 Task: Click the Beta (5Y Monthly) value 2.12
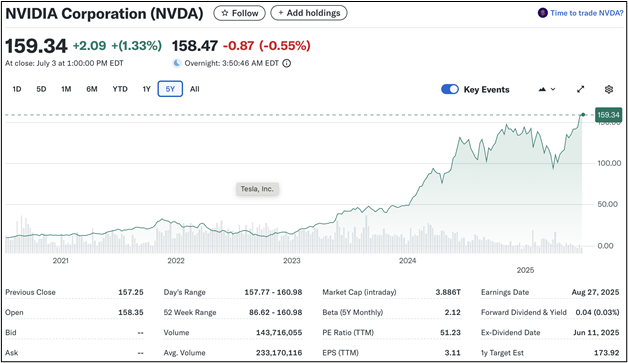[x=453, y=312]
